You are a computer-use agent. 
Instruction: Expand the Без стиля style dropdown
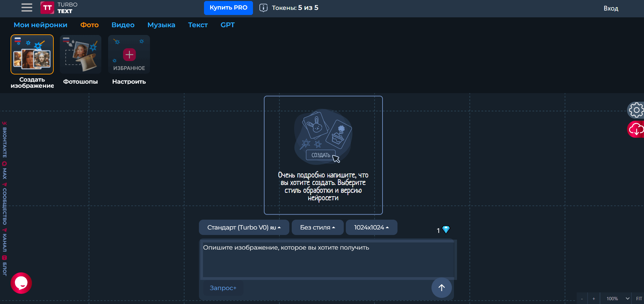click(x=317, y=227)
